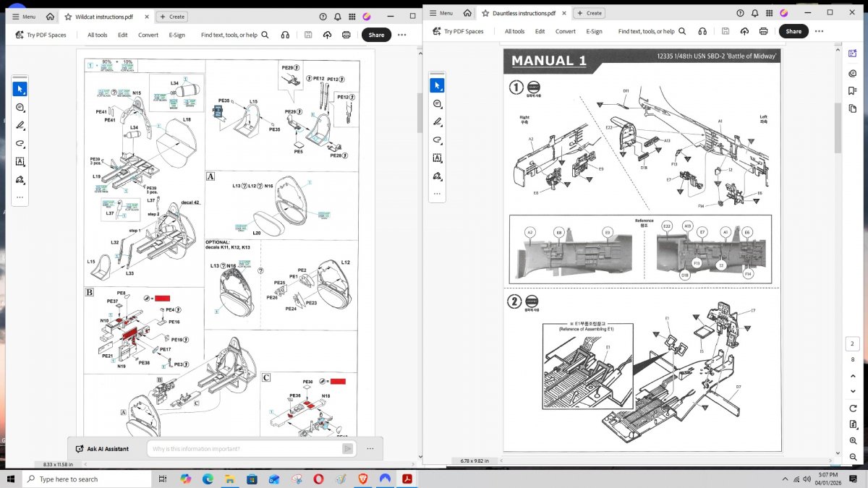Select the freehand Draw annotation tool
868x488 pixels.
(x=20, y=125)
